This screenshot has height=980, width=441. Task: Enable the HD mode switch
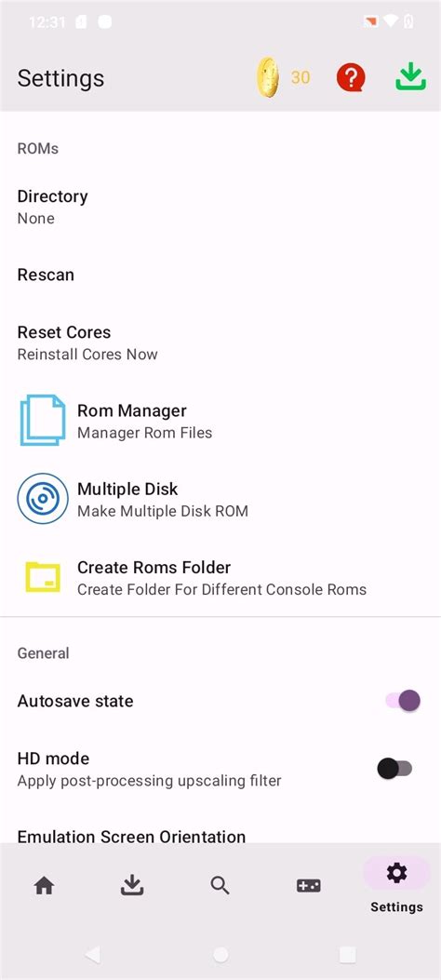click(x=394, y=768)
